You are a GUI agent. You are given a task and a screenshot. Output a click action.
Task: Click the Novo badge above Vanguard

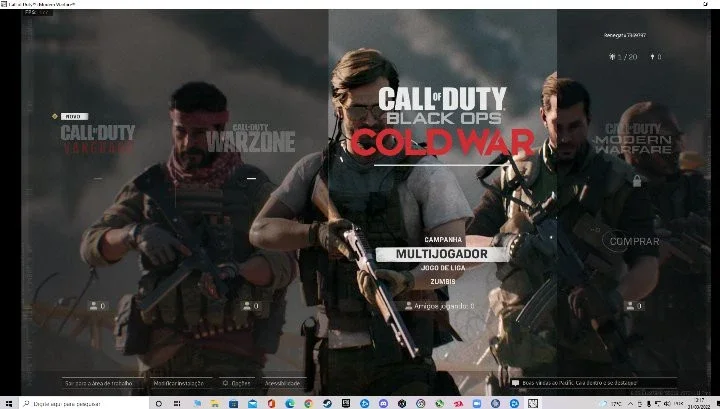[x=74, y=117]
